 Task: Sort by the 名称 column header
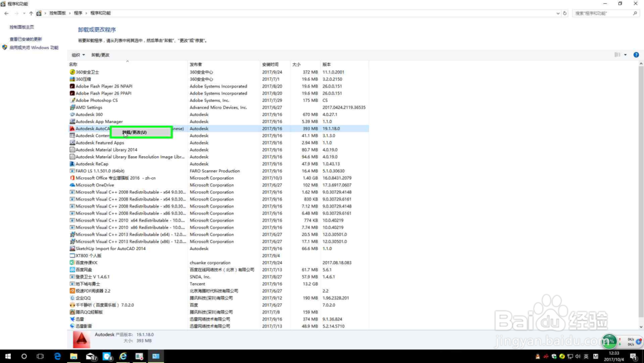pos(128,64)
